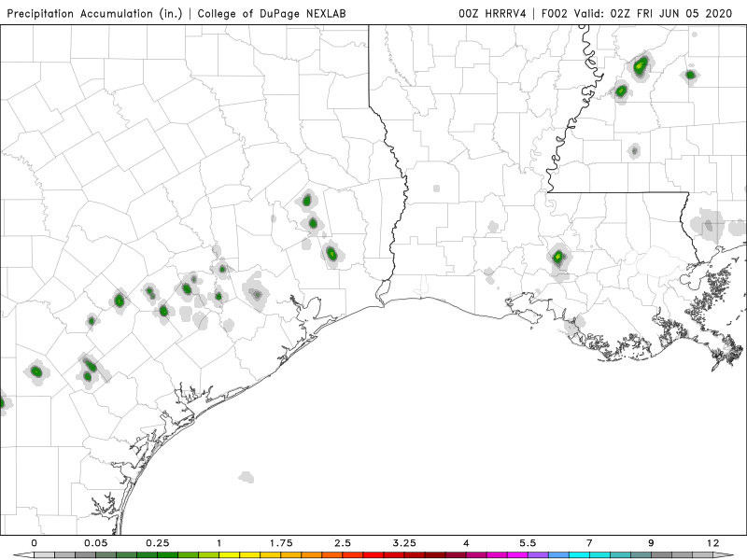This screenshot has height=560, width=747.
Task: Click the legend value "0.25"
Action: (x=157, y=543)
